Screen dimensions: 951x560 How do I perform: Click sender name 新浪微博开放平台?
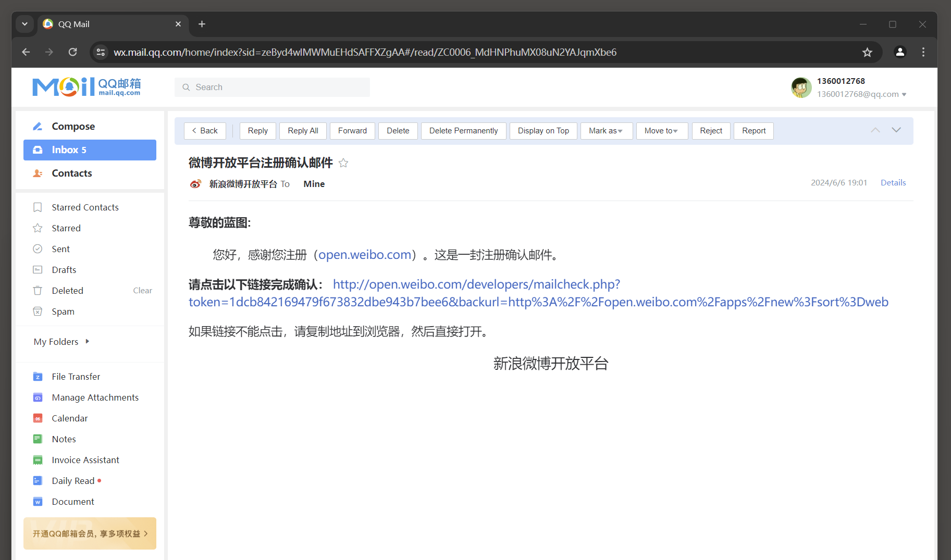pyautogui.click(x=243, y=184)
